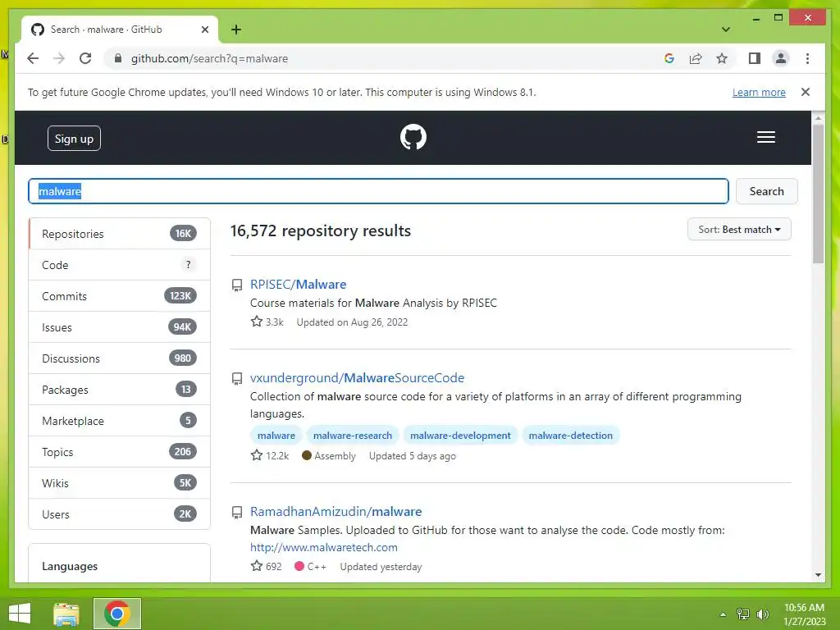Click the padlock site info icon
The image size is (840, 630).
[x=118, y=58]
